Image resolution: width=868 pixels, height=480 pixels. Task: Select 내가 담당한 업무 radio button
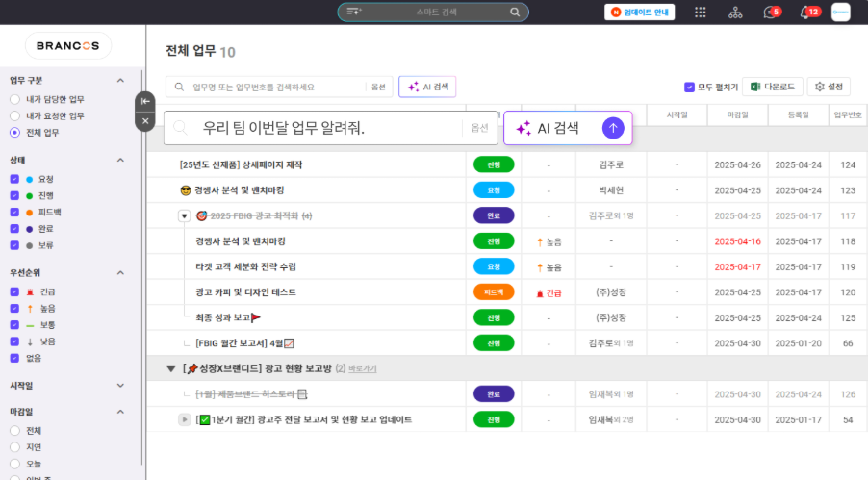[15, 100]
